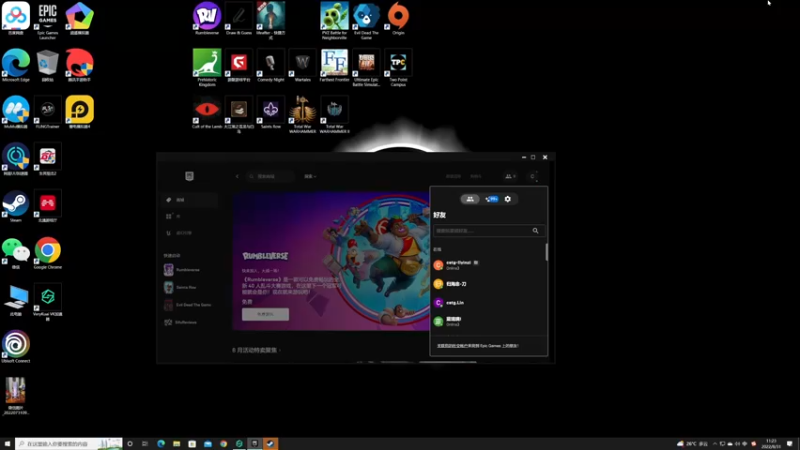800x450 pixels.
Task: Select the Store item in launcher sidebar
Action: click(x=189, y=200)
